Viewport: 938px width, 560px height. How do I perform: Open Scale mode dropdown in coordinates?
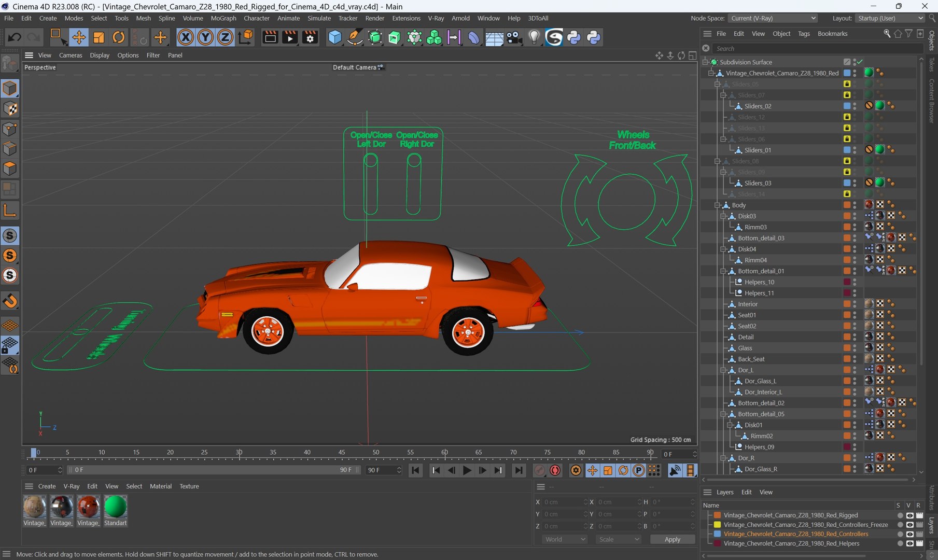pos(619,539)
